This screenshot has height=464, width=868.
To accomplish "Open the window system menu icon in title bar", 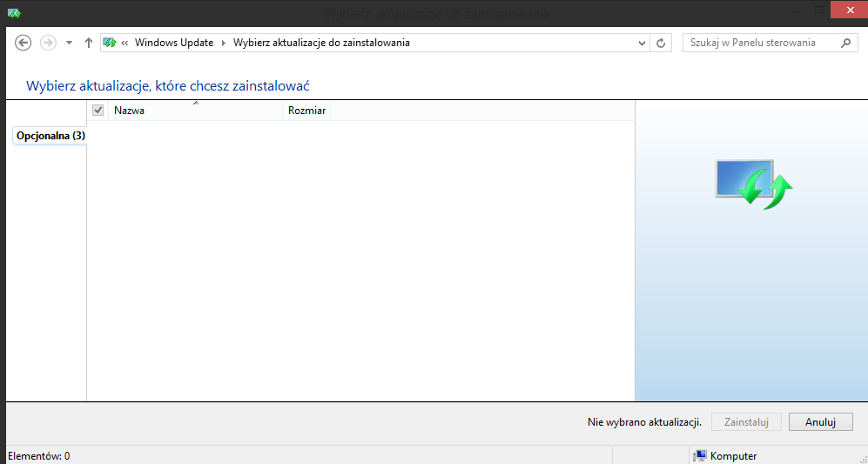I will (13, 13).
